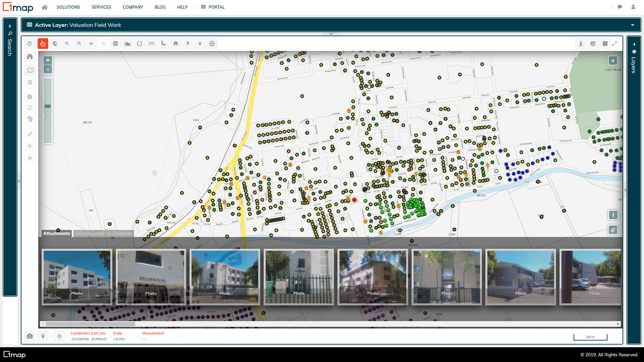Viewport: 644px width, 362px height.
Task: Open the folded map icon
Action: 30,70
